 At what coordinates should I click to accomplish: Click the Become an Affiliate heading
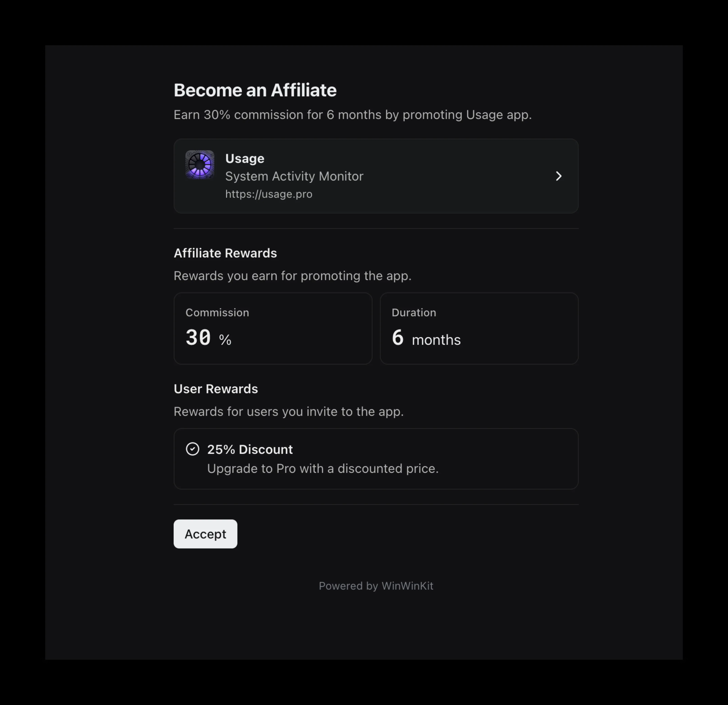[255, 90]
